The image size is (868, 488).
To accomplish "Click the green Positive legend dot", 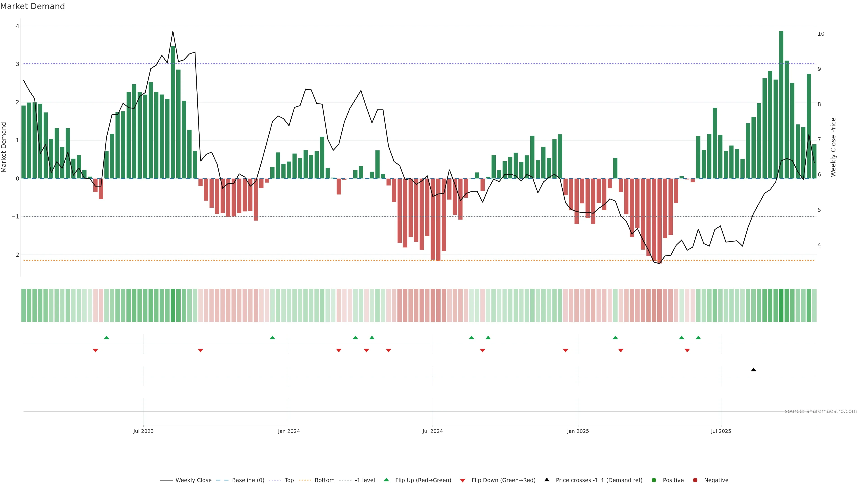I will click(x=654, y=480).
